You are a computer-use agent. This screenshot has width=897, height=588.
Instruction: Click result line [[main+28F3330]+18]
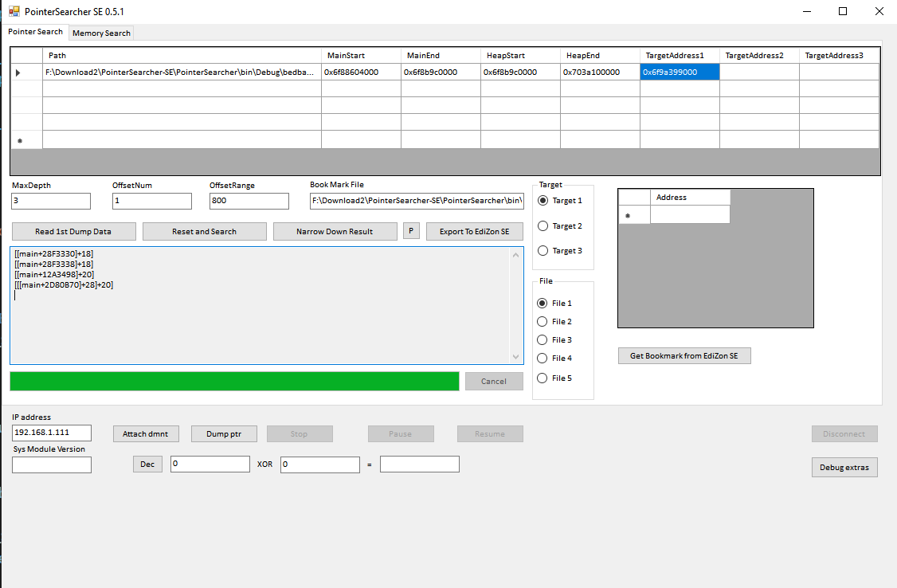coord(54,254)
